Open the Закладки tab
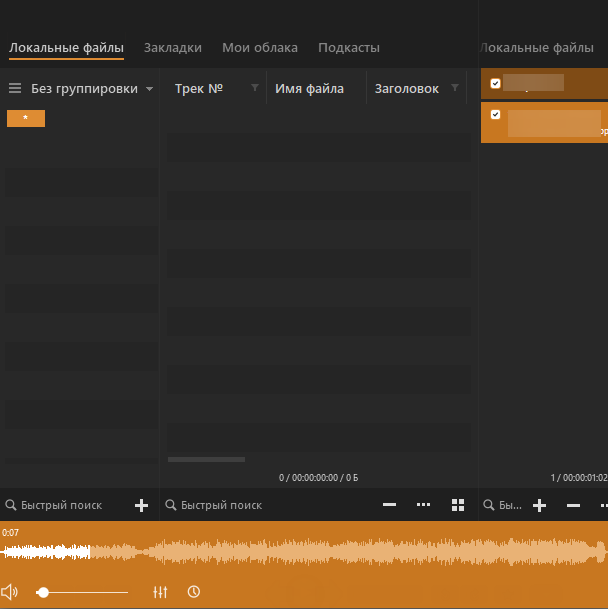The image size is (608, 609). (173, 48)
